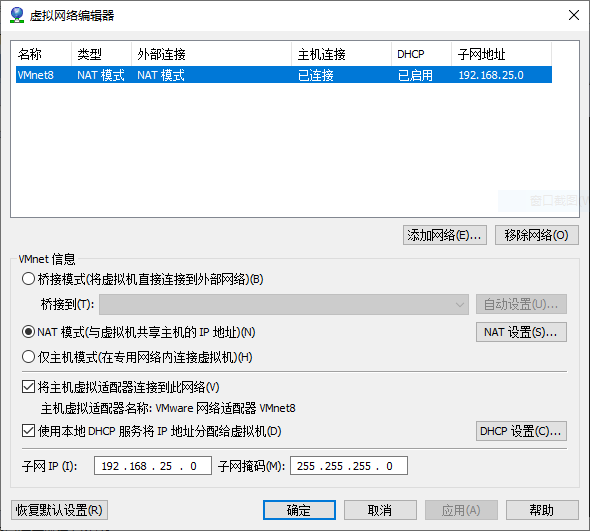Confirm with the 确定 button
The image size is (590, 531).
(299, 510)
